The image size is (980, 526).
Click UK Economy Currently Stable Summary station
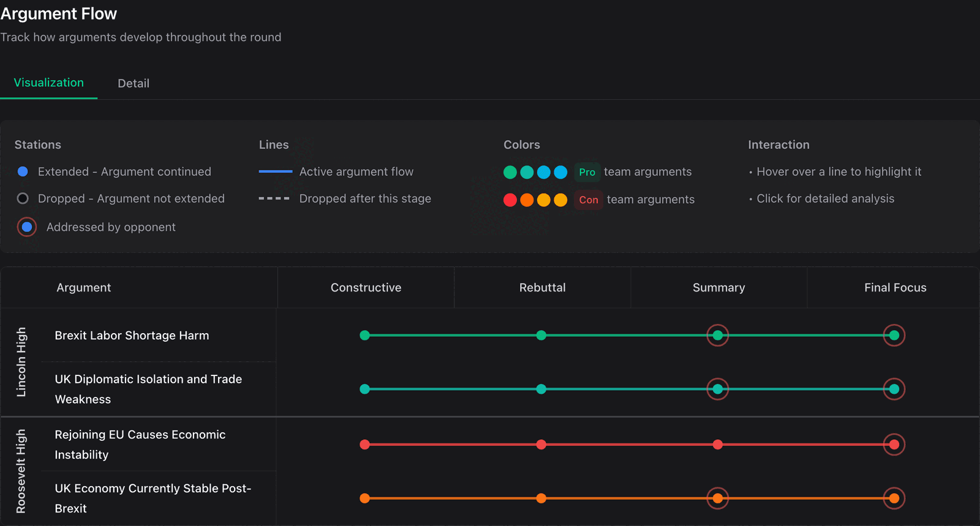pyautogui.click(x=717, y=498)
